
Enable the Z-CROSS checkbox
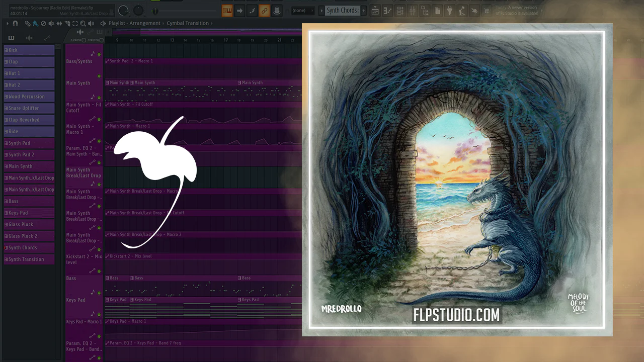click(84, 40)
